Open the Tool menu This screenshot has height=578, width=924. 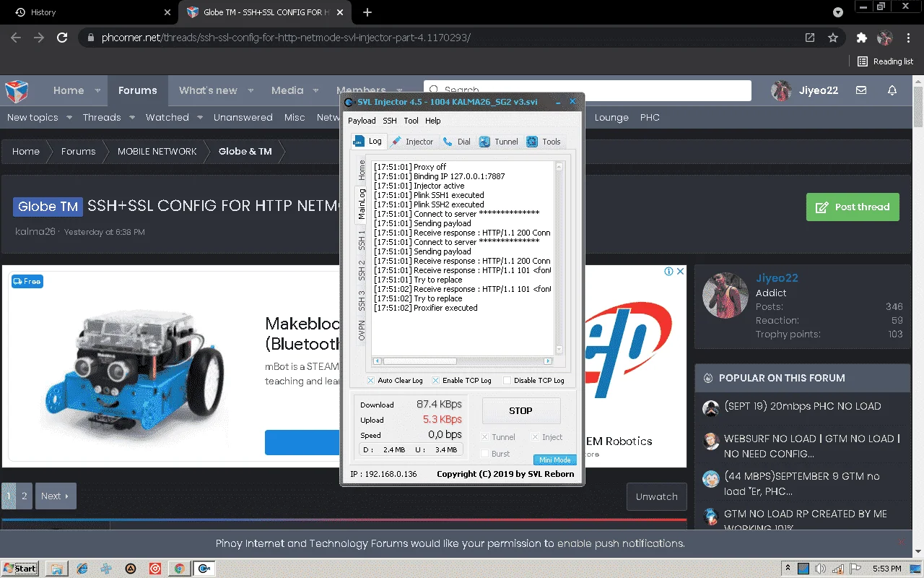tap(411, 121)
